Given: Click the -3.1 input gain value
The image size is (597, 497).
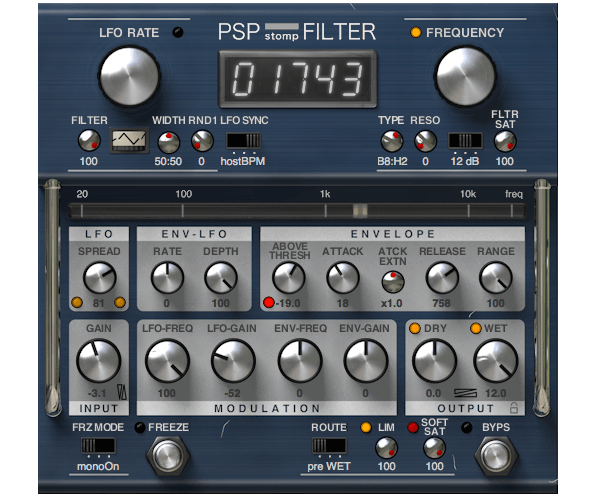Looking at the screenshot, I should point(97,393).
